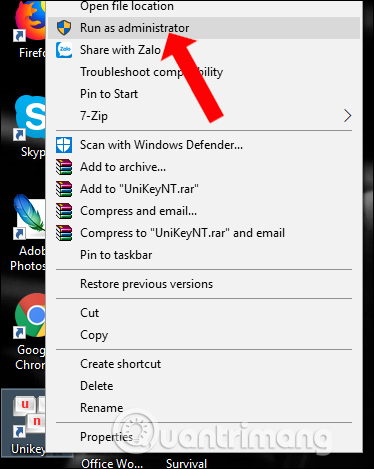Screen dimensions: 374x469
Task: Choose Pin to taskbar
Action: (x=204, y=255)
